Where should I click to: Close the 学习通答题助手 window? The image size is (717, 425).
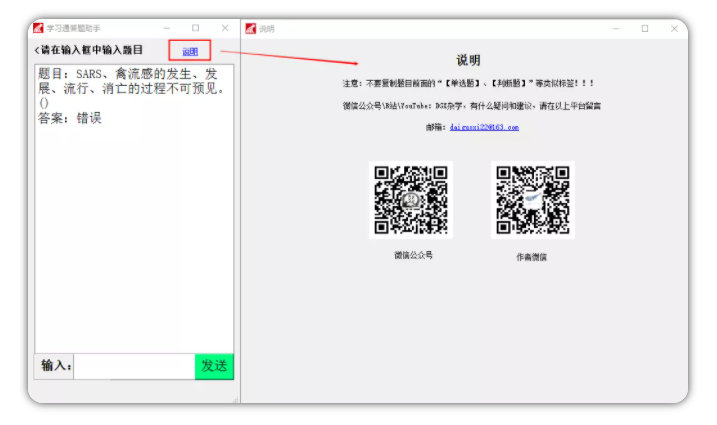(225, 28)
